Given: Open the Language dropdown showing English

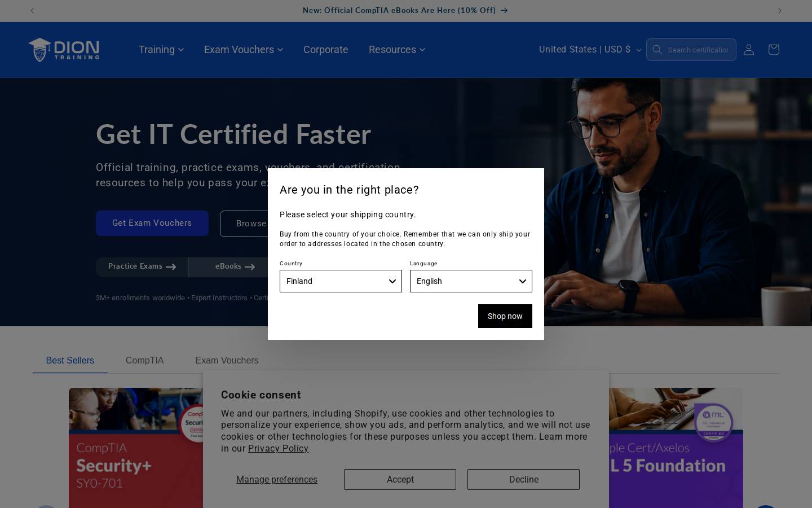Looking at the screenshot, I should 471,281.
